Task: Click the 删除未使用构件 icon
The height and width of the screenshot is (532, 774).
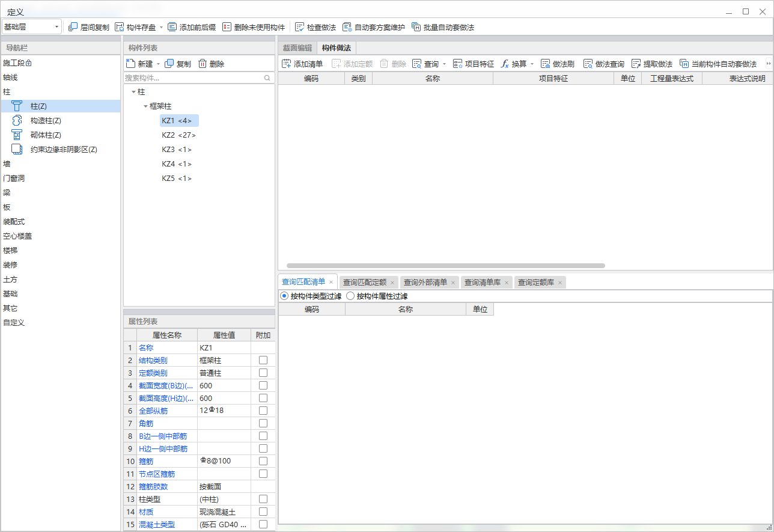Action: click(227, 27)
